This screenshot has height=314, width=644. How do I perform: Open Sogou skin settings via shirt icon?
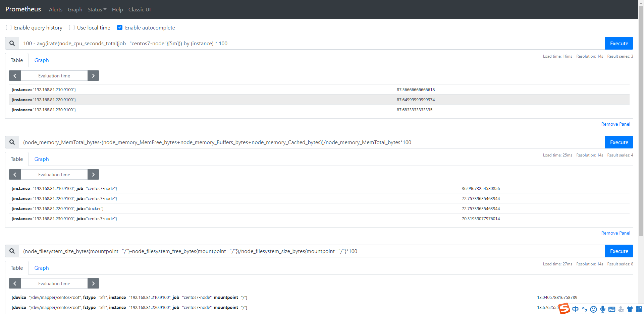click(x=630, y=309)
